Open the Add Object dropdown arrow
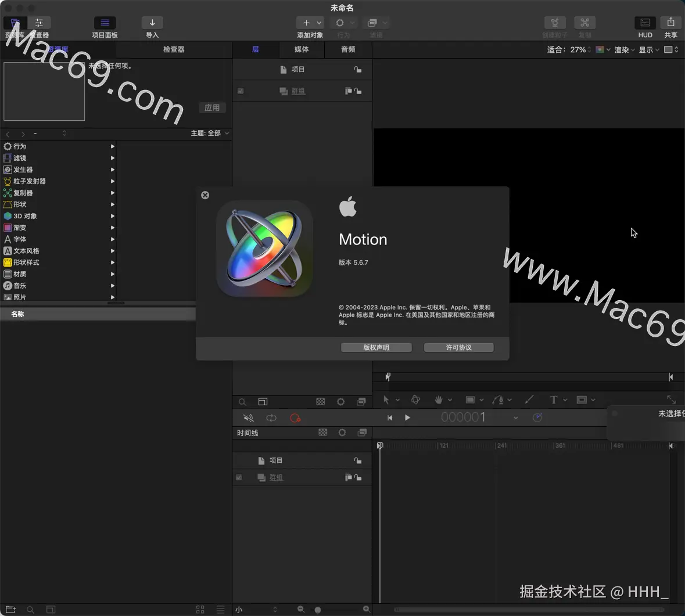The image size is (685, 616). (x=319, y=23)
